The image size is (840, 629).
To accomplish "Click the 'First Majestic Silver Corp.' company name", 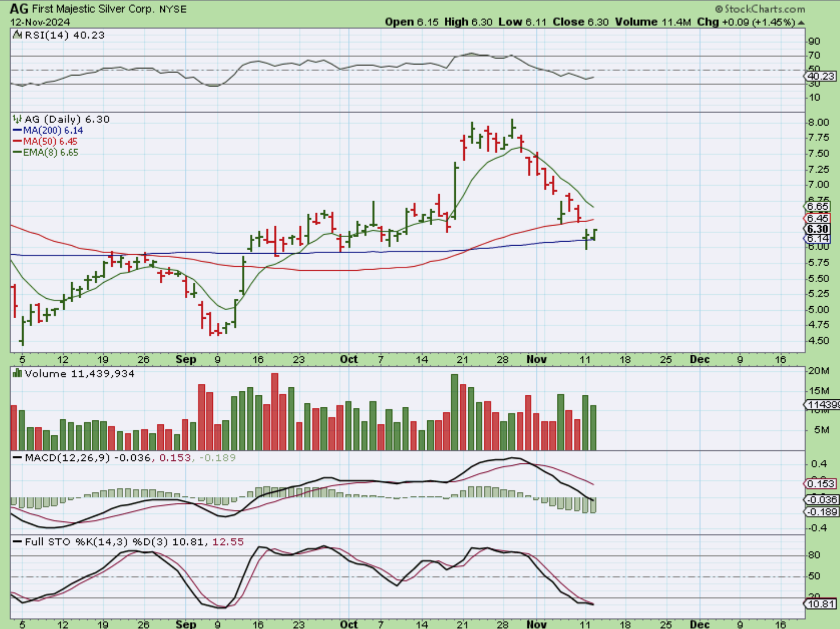I will point(93,9).
